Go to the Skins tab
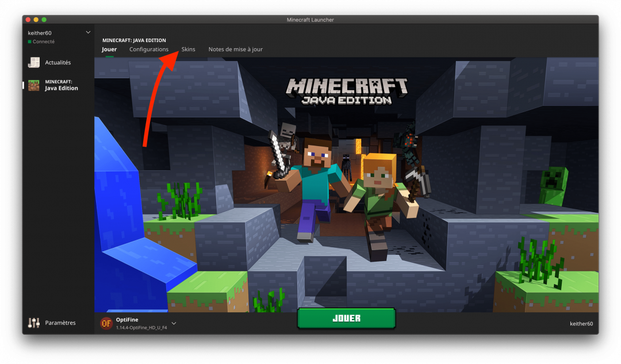Screen dimensions: 621x364 (x=188, y=49)
